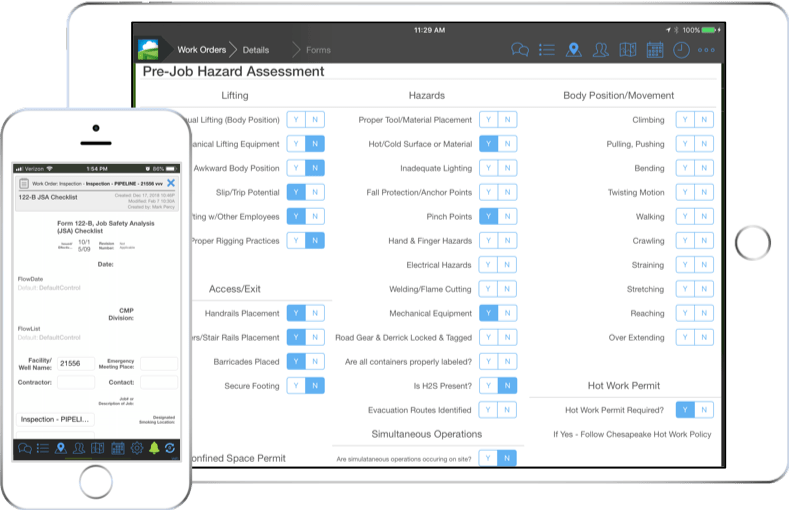789x510 pixels.
Task: Open the folded map icon in the tablet toolbar
Action: click(x=627, y=50)
